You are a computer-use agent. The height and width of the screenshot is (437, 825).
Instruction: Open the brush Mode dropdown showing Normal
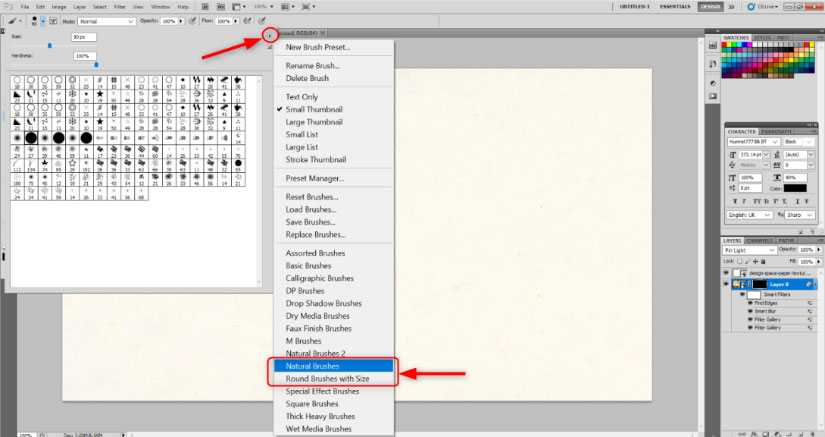point(107,22)
